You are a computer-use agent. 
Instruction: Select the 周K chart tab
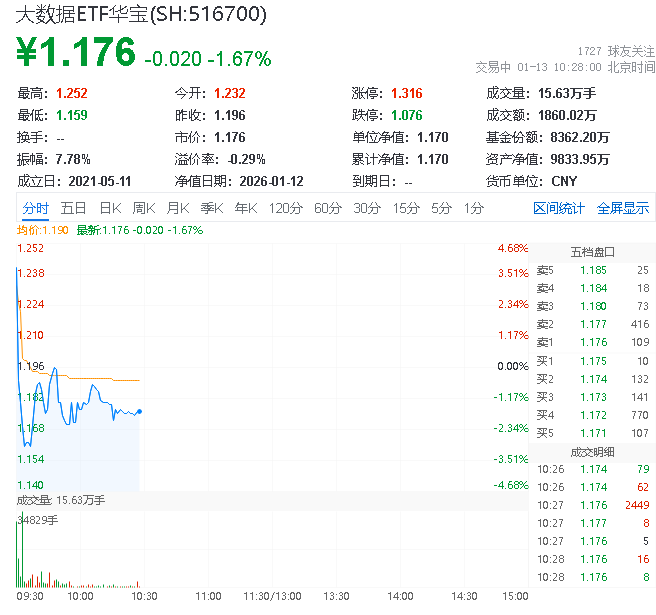(x=144, y=208)
